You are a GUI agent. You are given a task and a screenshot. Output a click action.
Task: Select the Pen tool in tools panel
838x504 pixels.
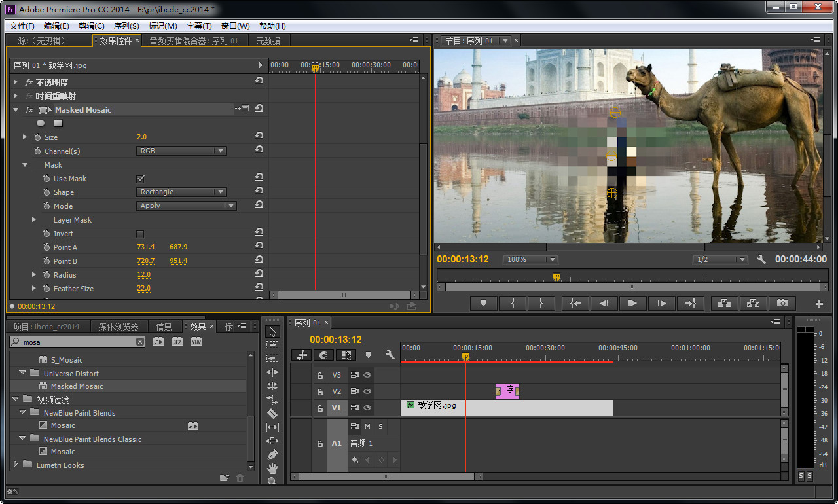272,454
